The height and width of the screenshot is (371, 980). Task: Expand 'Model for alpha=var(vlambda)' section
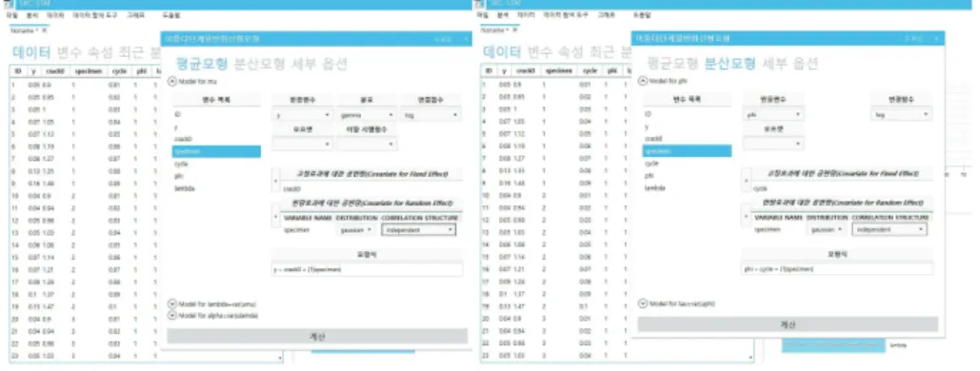tap(172, 315)
